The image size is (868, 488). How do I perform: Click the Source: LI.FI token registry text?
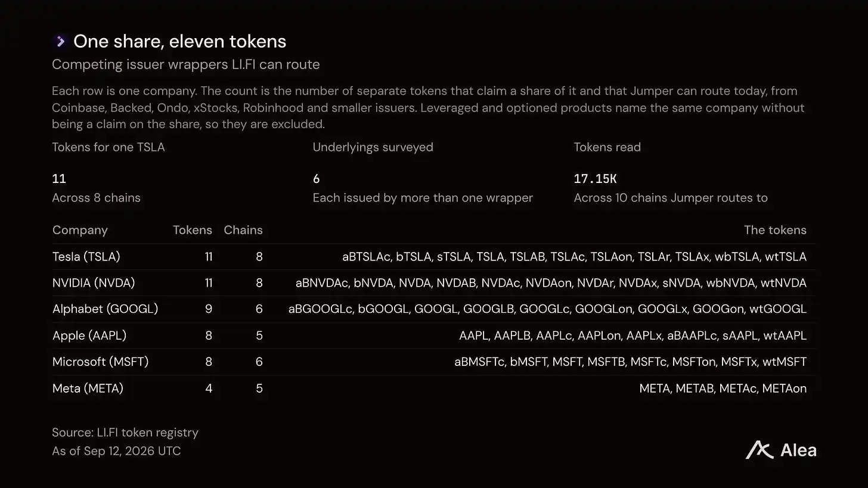tap(125, 433)
